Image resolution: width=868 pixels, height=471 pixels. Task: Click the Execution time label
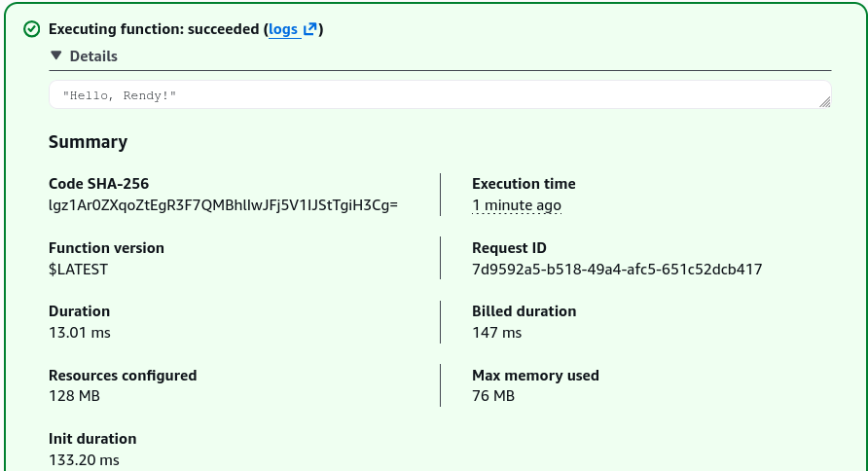524,184
